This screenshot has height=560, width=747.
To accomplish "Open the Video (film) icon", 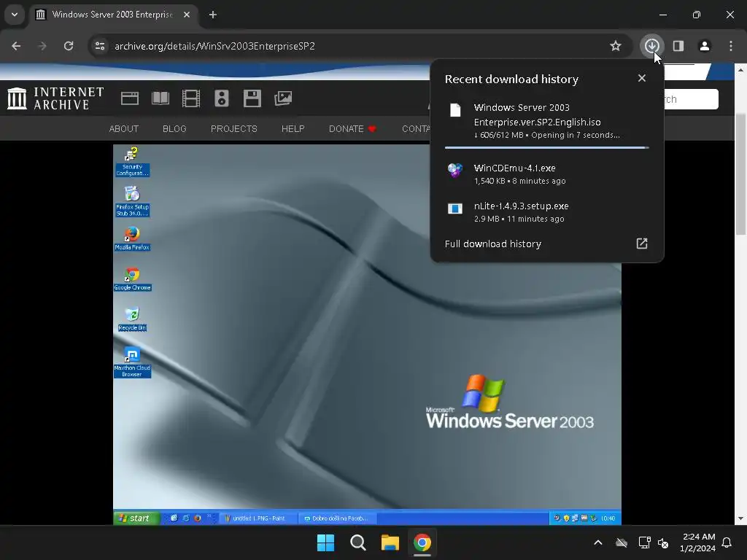I will pyautogui.click(x=191, y=98).
